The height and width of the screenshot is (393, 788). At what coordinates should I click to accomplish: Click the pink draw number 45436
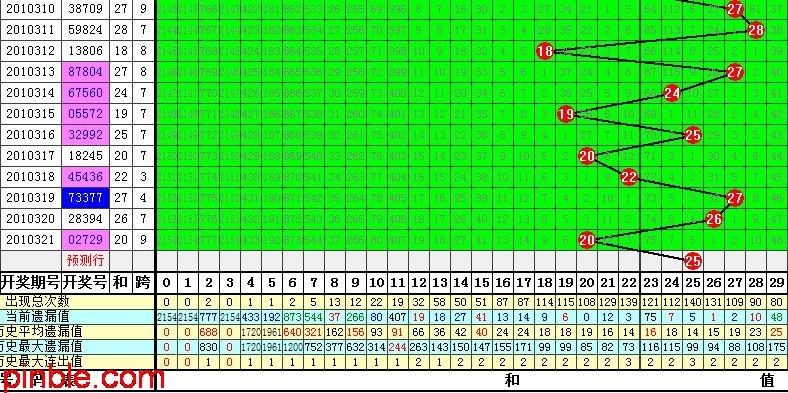click(x=85, y=177)
